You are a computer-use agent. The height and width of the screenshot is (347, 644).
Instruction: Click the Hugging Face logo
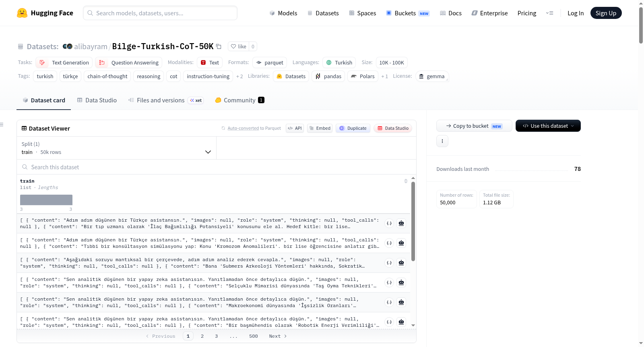(45, 13)
